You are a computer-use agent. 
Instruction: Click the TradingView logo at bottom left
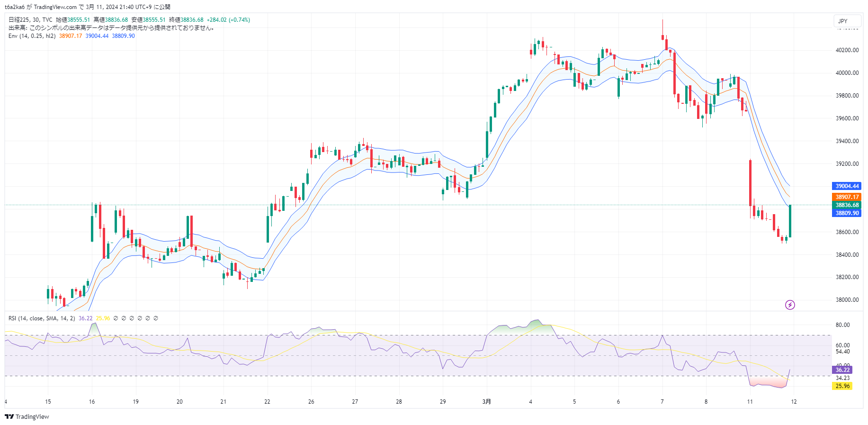point(27,417)
